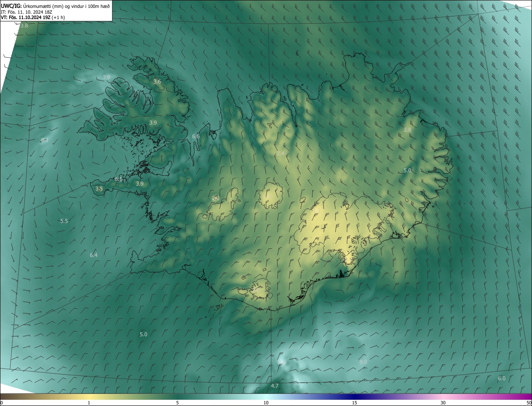Click the 6.6 value label
Image resolution: width=532 pixels, height=406 pixels.
click(x=196, y=136)
